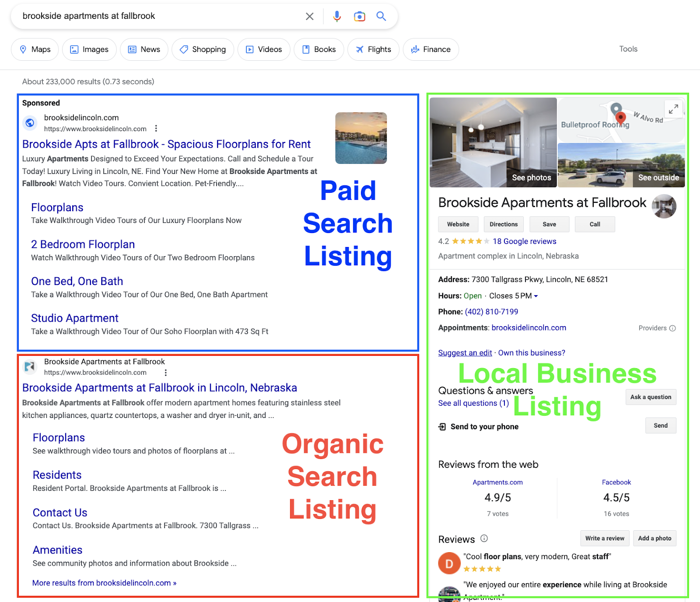Expand the business hours dropdown arrow

tap(536, 296)
